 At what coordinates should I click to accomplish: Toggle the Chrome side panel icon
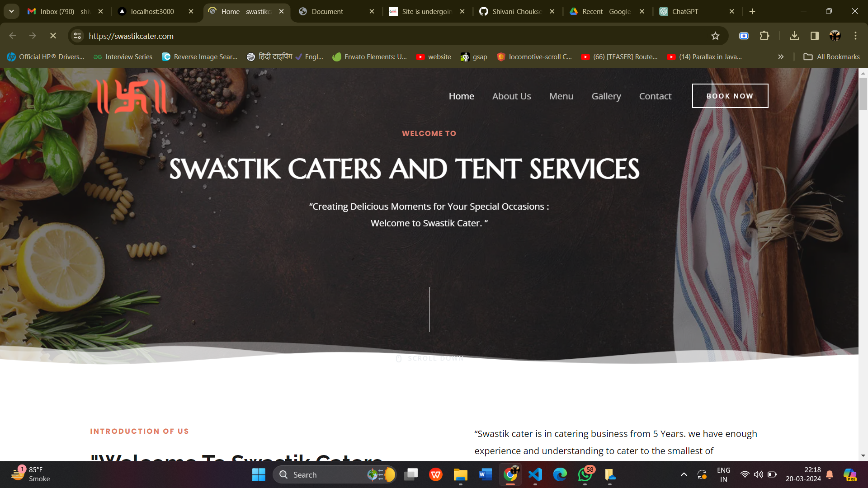click(815, 36)
